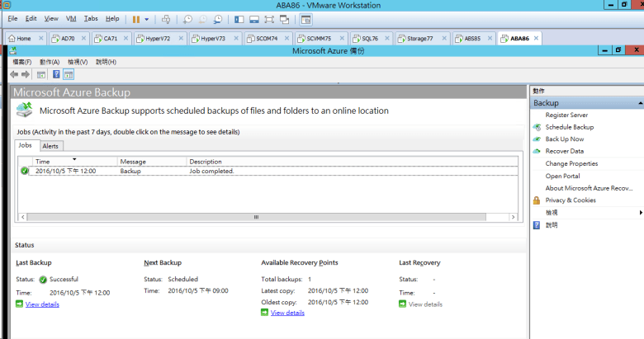
Task: Click the take snapshot clock icon
Action: [x=188, y=18]
